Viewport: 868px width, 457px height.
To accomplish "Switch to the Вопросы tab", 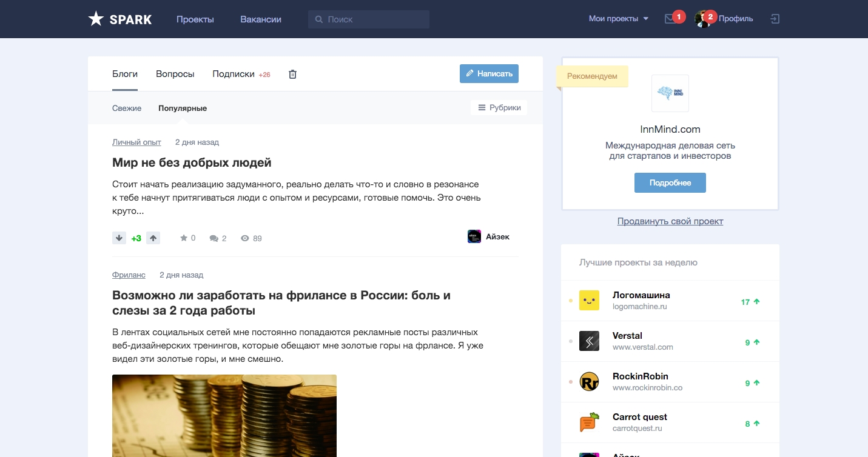I will [175, 74].
